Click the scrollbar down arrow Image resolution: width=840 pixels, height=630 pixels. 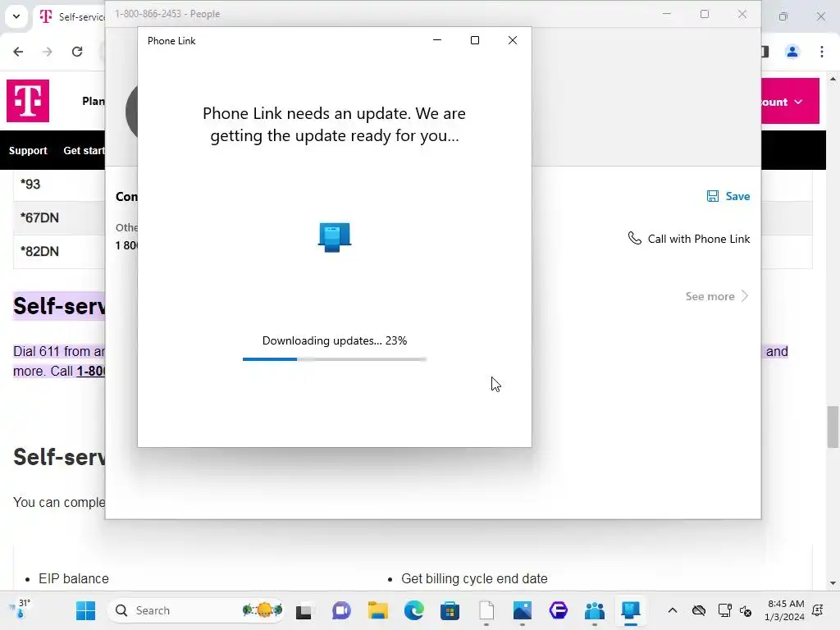[x=833, y=583]
